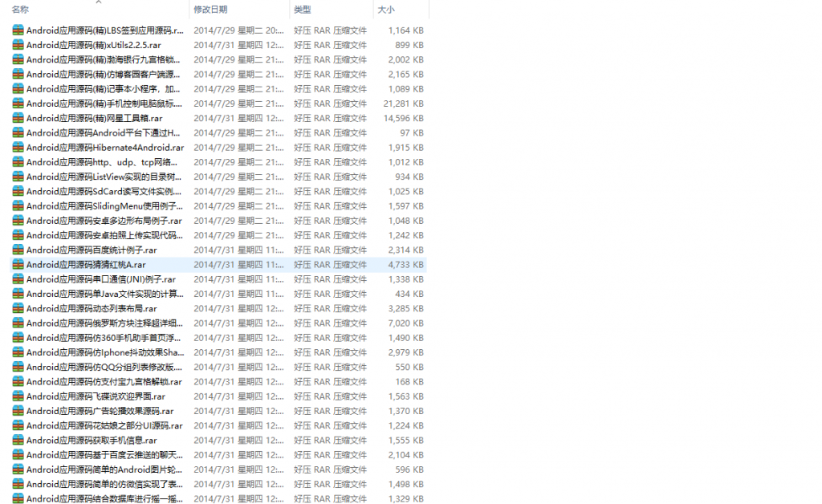Click the RAR icon for 百度统计例子.rar

pyautogui.click(x=18, y=250)
